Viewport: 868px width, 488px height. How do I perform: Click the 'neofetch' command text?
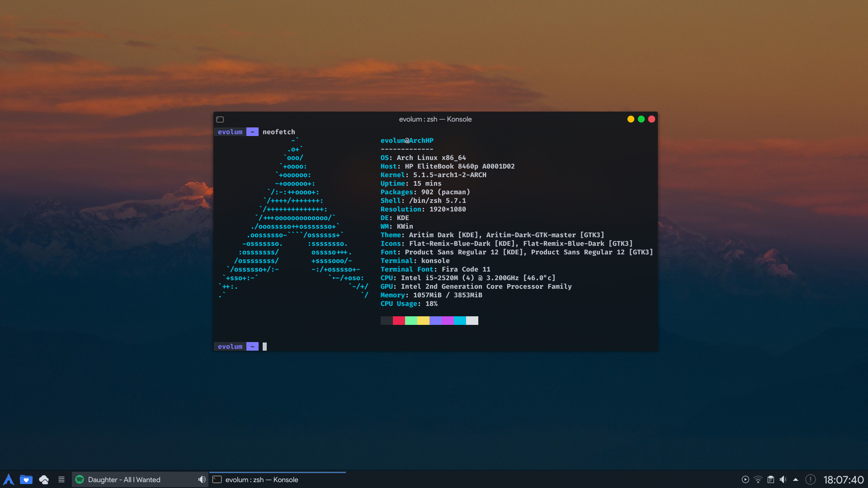coord(278,132)
